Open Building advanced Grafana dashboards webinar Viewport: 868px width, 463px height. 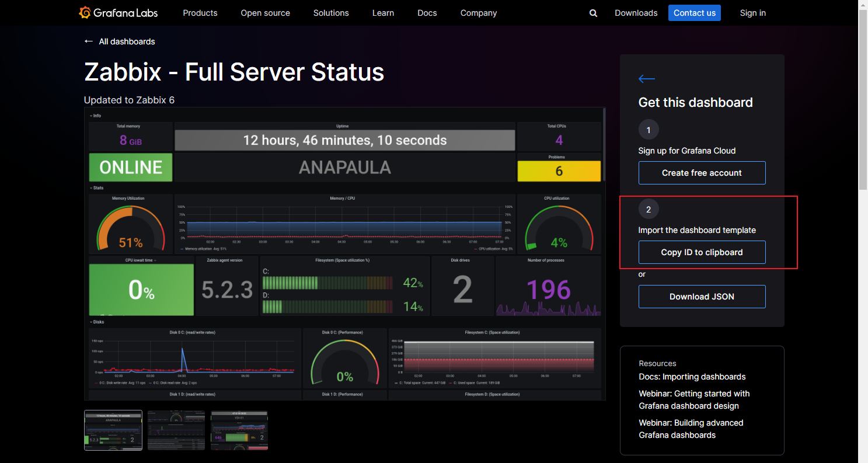pos(691,429)
